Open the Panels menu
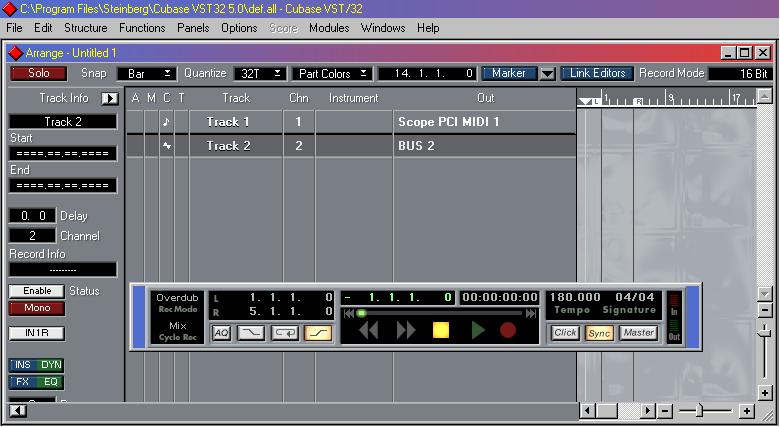The height and width of the screenshot is (427, 780). click(193, 28)
